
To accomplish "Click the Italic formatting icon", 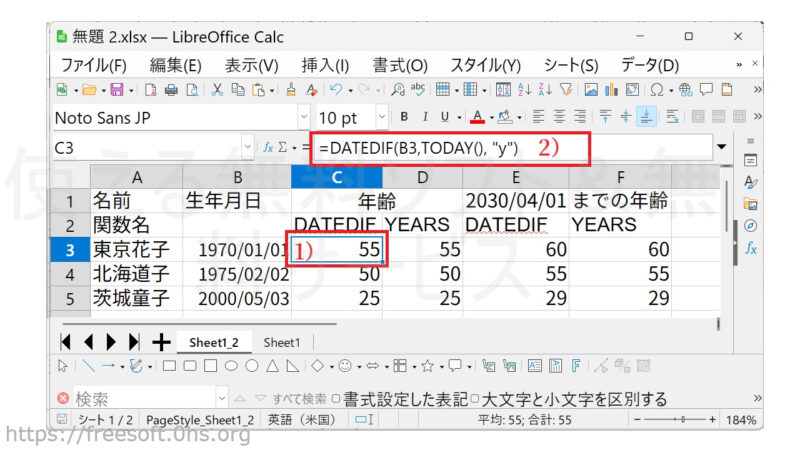I will pos(425,117).
